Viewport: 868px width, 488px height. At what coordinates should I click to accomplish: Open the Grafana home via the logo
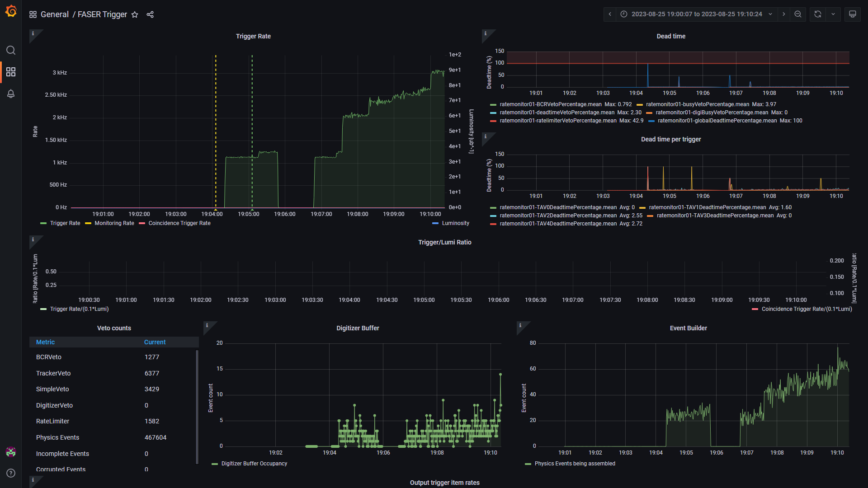11,11
